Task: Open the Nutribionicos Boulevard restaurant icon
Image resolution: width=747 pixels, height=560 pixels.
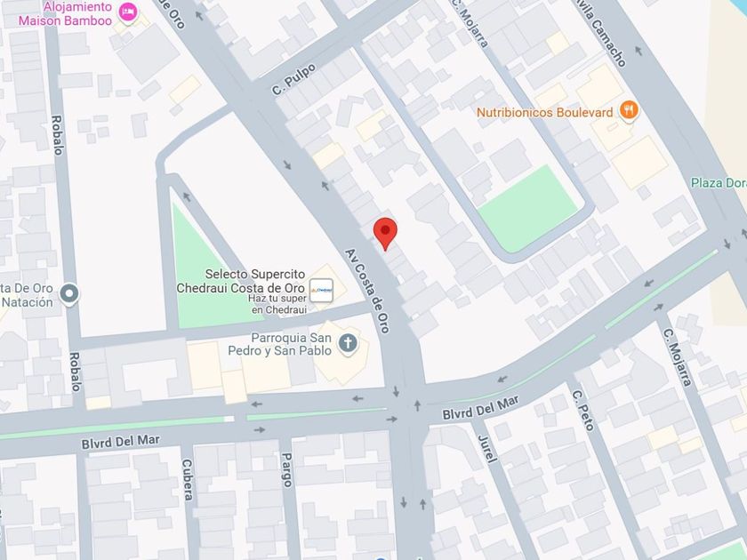Action: 629,111
